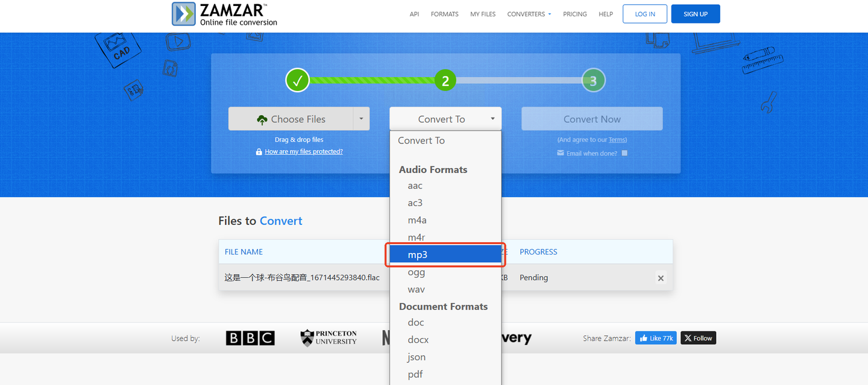This screenshot has width=868, height=385.
Task: Select mp3 format
Action: pyautogui.click(x=445, y=255)
